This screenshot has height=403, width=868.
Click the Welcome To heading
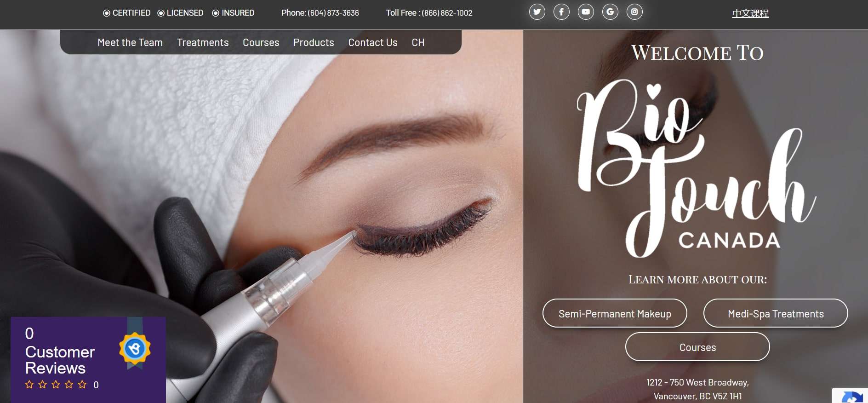click(697, 52)
